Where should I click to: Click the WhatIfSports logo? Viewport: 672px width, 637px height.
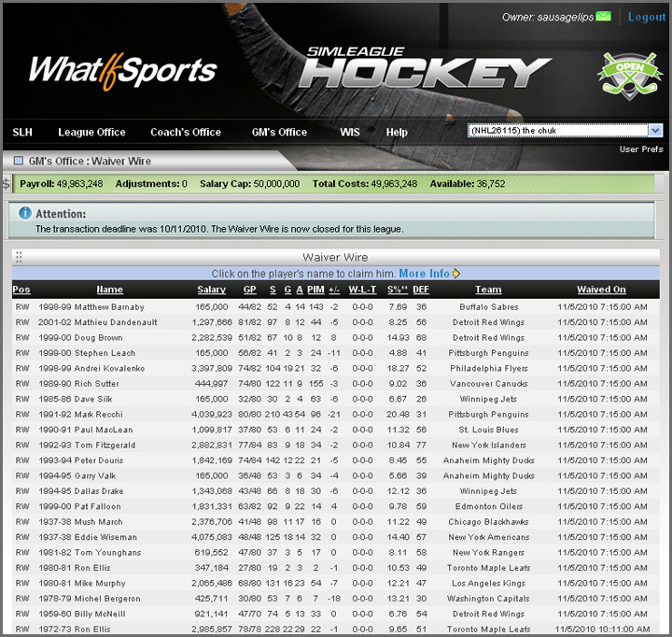coord(122,72)
